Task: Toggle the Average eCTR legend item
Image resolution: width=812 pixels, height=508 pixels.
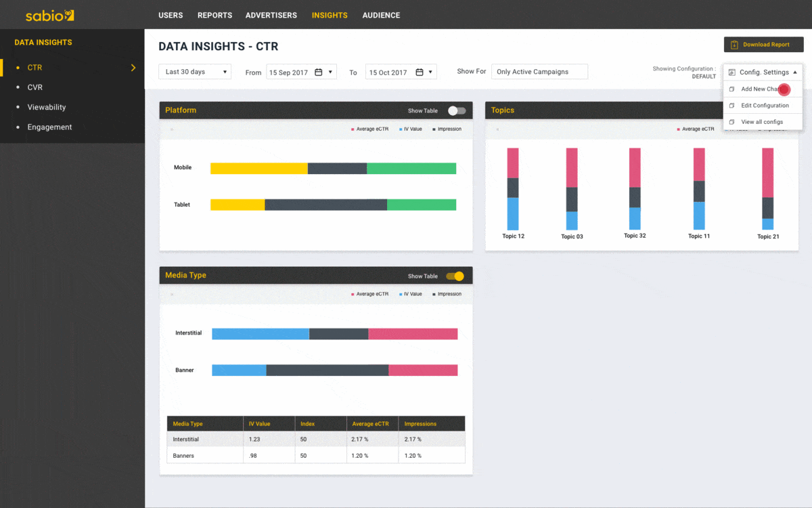Action: pyautogui.click(x=370, y=129)
